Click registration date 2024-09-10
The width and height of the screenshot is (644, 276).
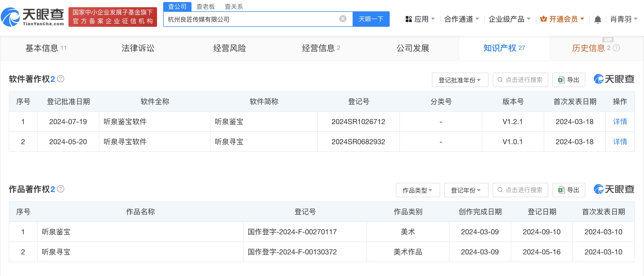tap(542, 232)
